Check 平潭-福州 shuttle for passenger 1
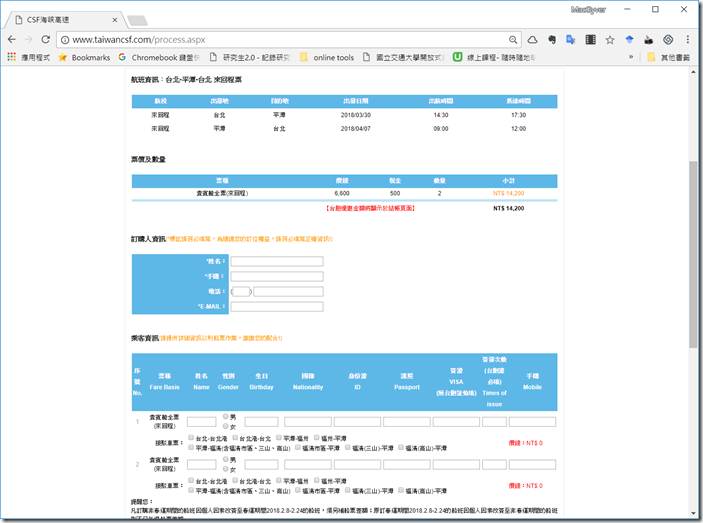Screen dimensions: 703x523 [278, 437]
